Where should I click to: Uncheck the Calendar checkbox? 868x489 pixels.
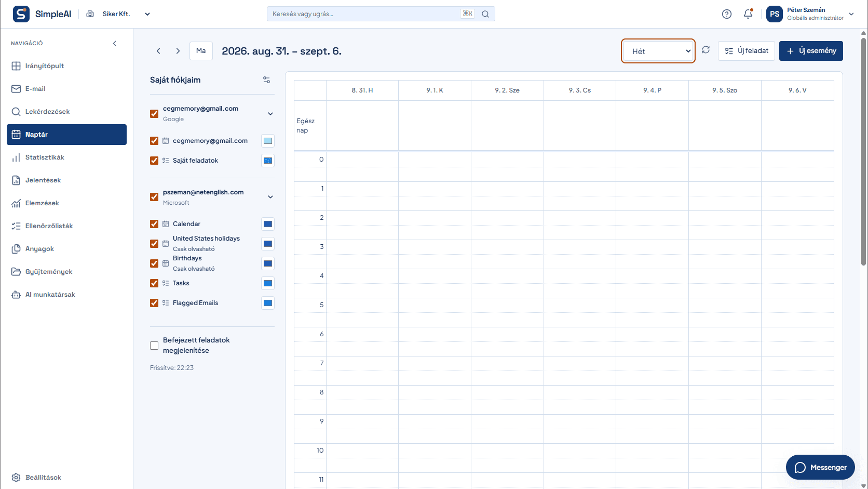coord(154,224)
